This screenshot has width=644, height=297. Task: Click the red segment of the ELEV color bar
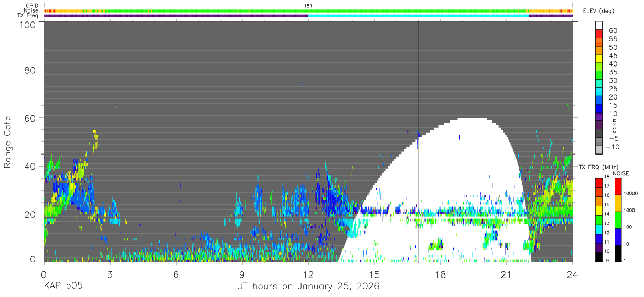tap(599, 34)
